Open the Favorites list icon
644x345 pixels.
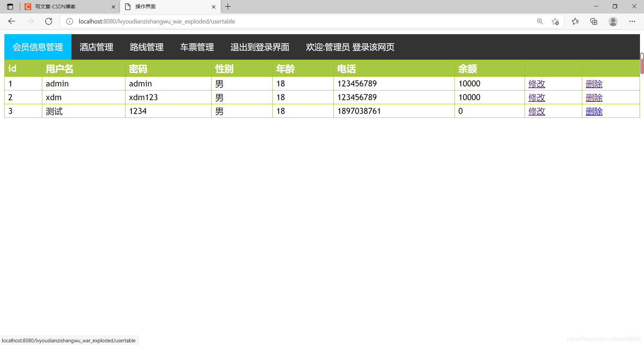tap(575, 21)
